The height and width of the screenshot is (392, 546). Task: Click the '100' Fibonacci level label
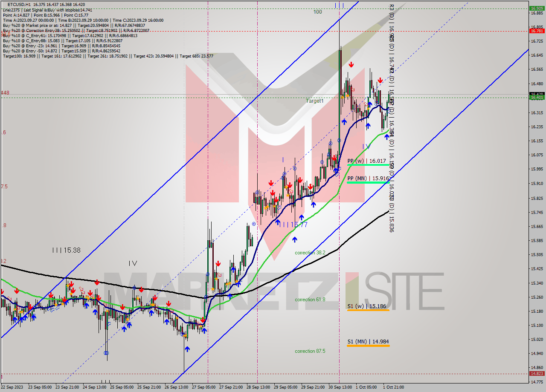pyautogui.click(x=317, y=12)
